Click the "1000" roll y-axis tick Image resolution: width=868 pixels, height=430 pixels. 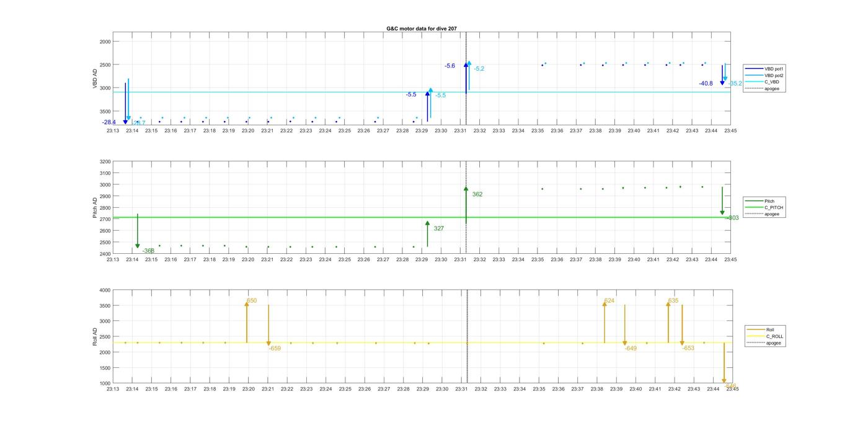click(105, 383)
